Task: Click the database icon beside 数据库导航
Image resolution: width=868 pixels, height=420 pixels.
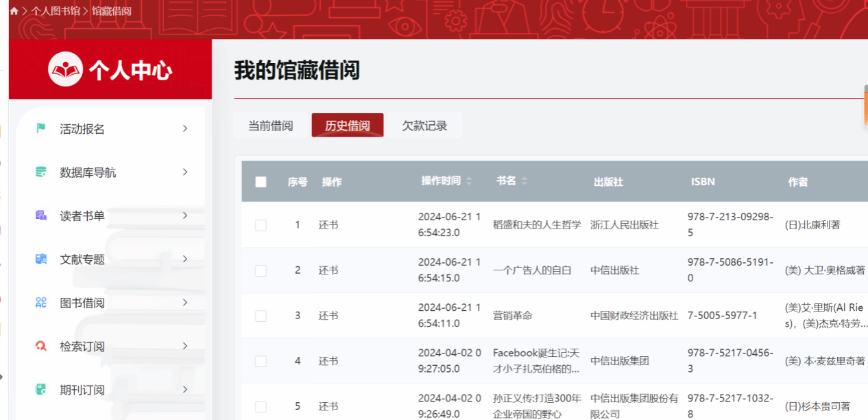Action: [41, 172]
